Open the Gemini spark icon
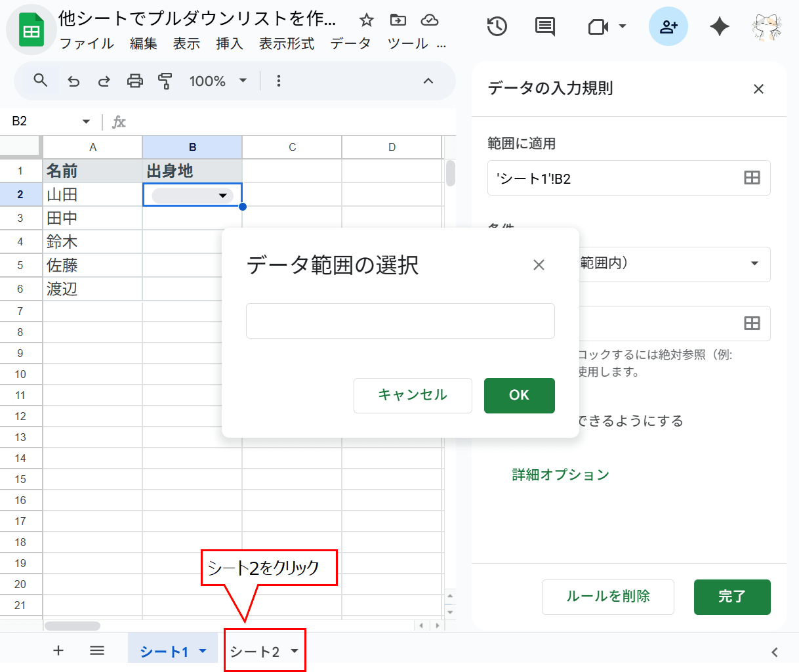Viewport: 799px width, 672px height. click(x=719, y=27)
